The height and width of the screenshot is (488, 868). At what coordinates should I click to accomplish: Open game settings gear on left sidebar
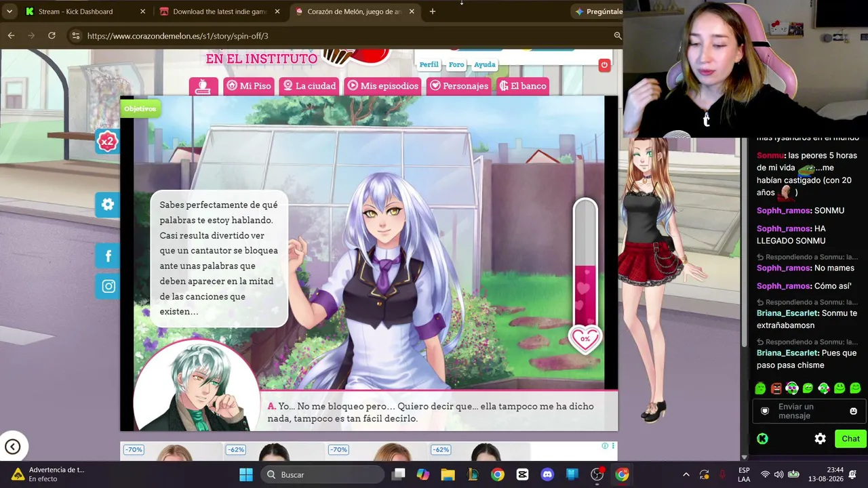[108, 204]
